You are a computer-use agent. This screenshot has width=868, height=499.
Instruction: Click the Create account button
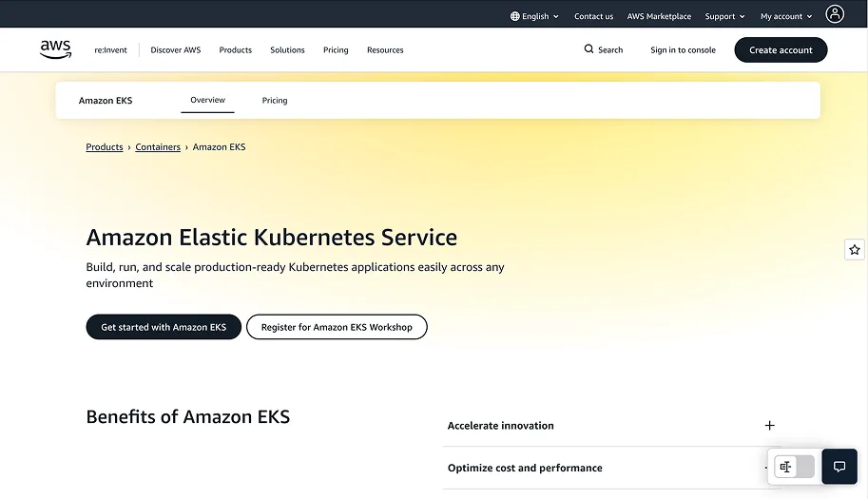coord(781,49)
